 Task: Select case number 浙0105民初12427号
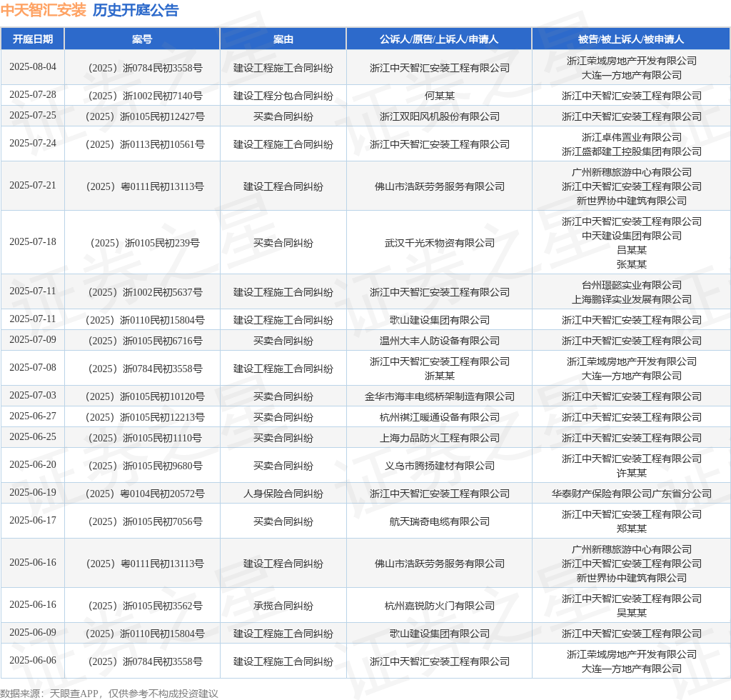click(146, 116)
